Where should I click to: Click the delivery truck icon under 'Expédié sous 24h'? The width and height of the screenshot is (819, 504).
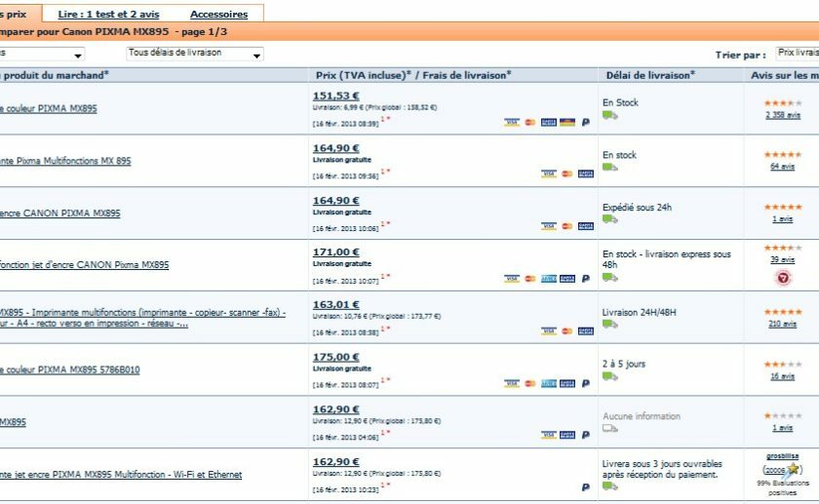609,219
